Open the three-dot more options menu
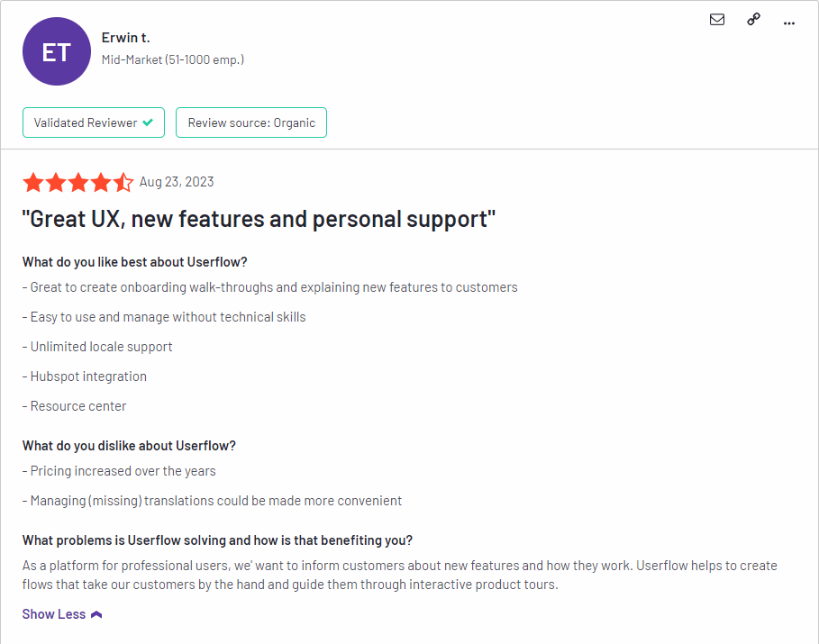This screenshot has width=819, height=644. pyautogui.click(x=789, y=23)
